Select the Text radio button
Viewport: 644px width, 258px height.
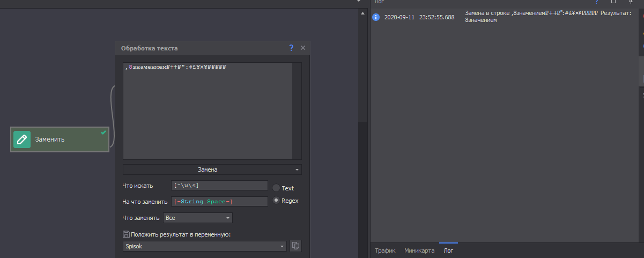[x=276, y=188]
